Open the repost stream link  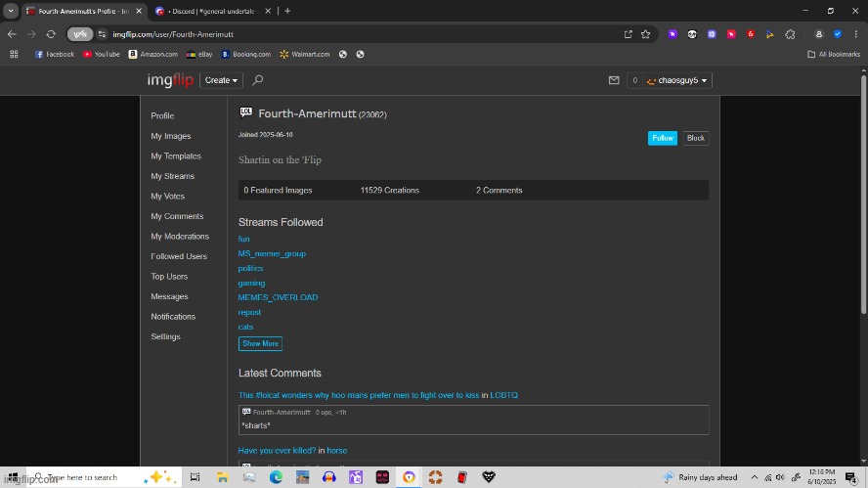pos(249,312)
